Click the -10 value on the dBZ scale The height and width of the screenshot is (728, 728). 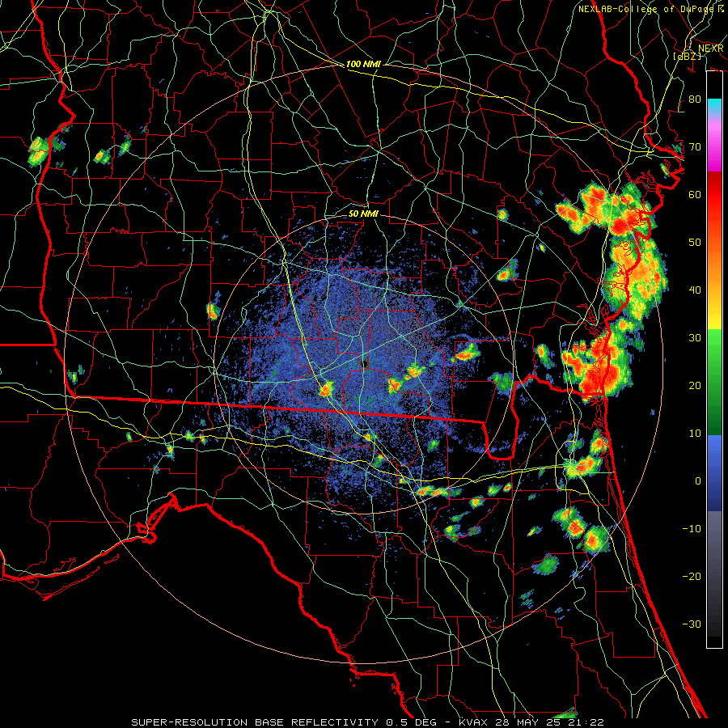click(x=692, y=529)
